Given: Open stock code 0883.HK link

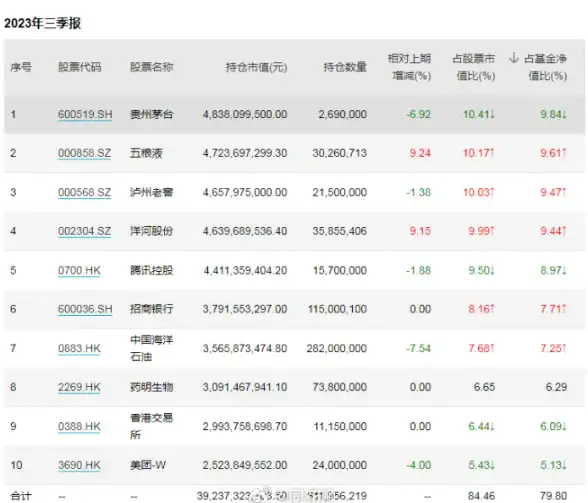Looking at the screenshot, I should coord(79,348).
